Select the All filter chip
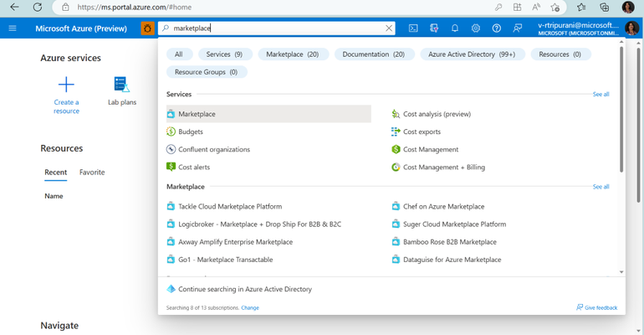This screenshot has width=644, height=335. [x=179, y=54]
